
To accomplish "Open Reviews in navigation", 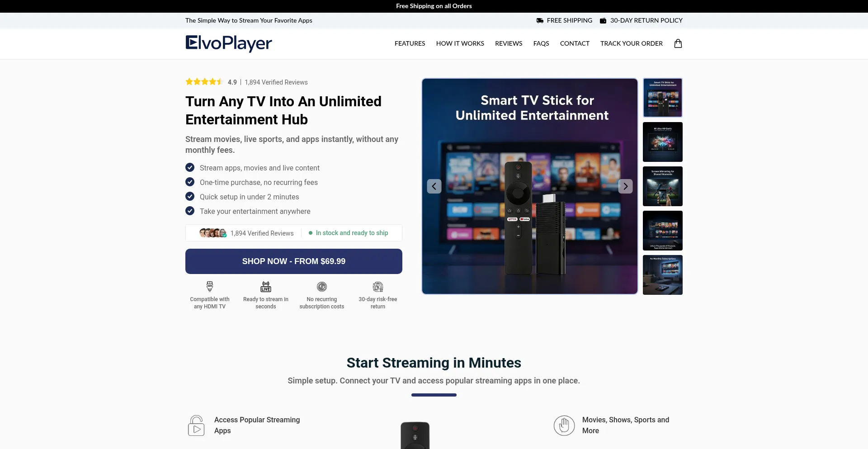I will point(509,43).
